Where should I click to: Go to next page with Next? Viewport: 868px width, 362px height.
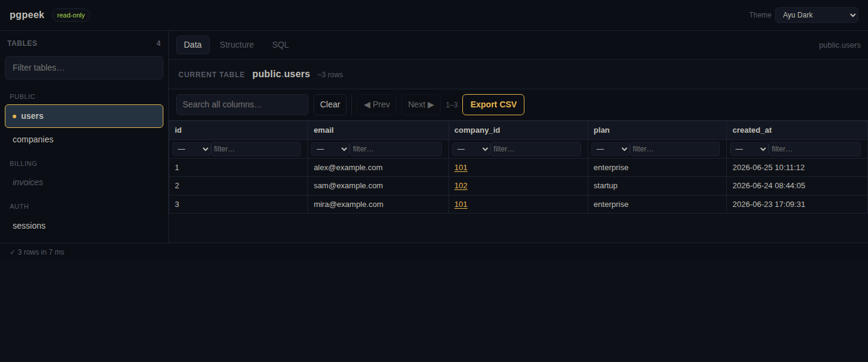(421, 104)
